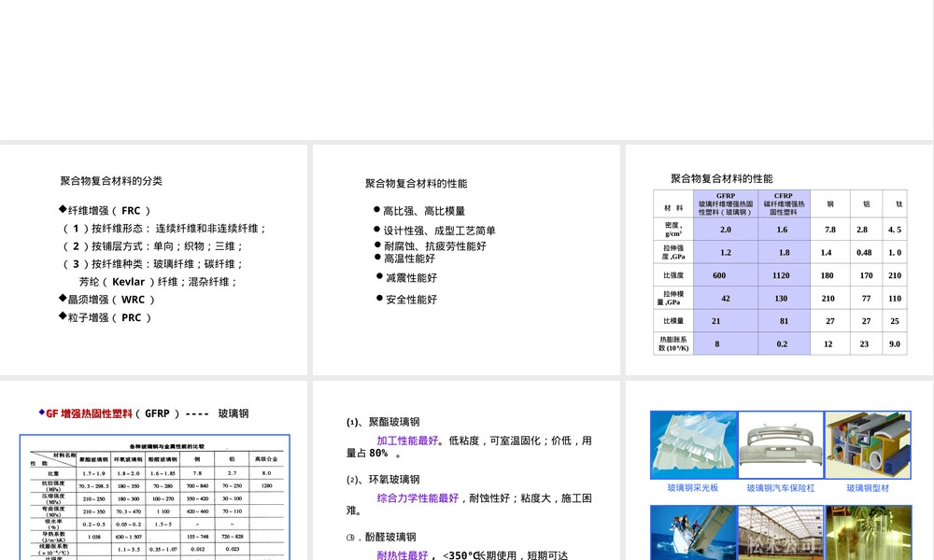This screenshot has height=560, width=934.
Task: Click the row label 比强度 in the table
Action: pyautogui.click(x=673, y=275)
